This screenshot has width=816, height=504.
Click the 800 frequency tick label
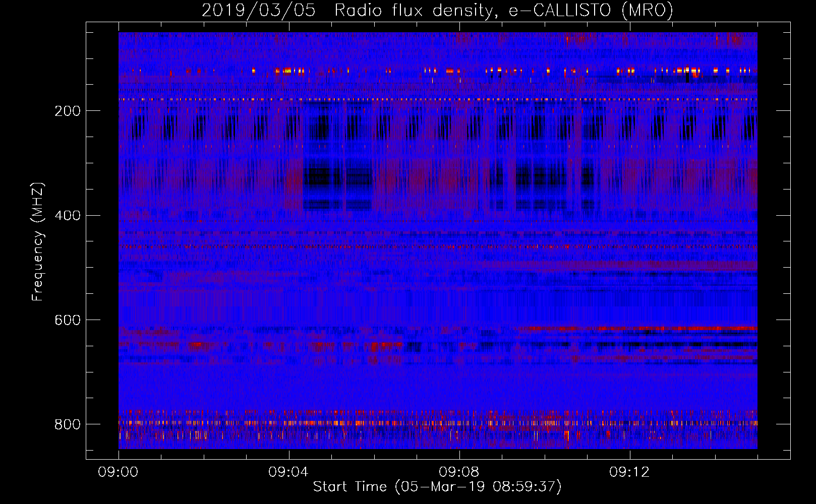pos(68,424)
